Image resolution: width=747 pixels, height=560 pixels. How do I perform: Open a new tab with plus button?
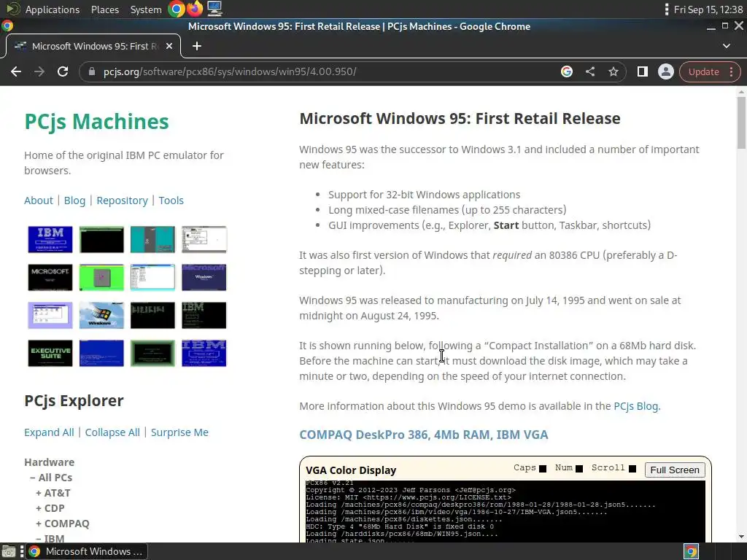coord(197,46)
